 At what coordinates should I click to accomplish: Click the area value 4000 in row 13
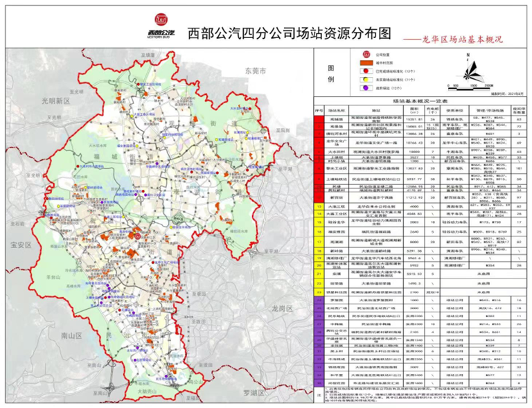pyautogui.click(x=414, y=206)
